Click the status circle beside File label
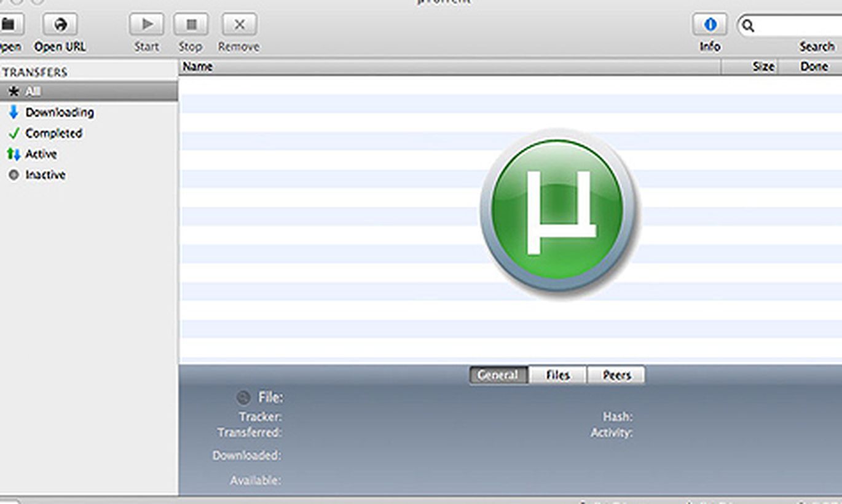Image resolution: width=842 pixels, height=504 pixels. pos(243,398)
